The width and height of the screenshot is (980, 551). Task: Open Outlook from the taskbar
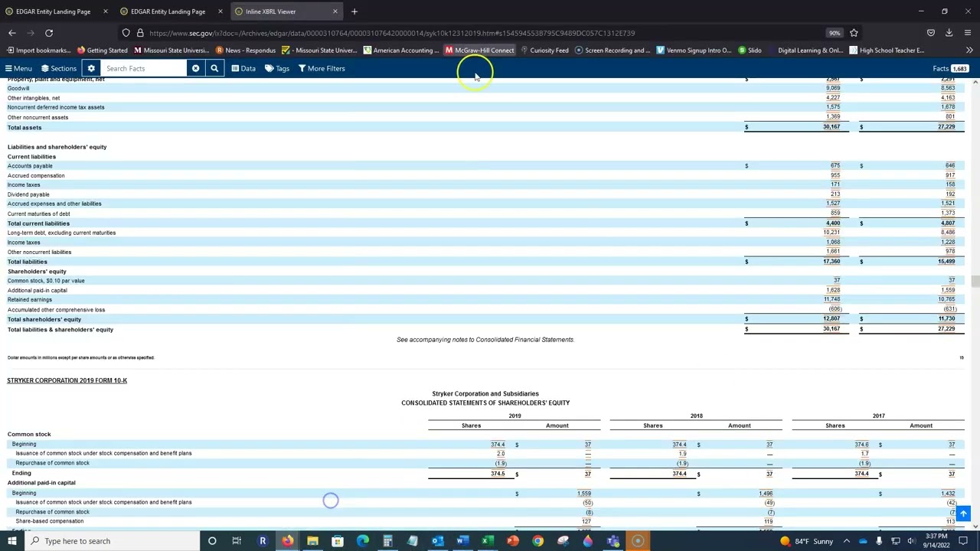[x=437, y=541]
